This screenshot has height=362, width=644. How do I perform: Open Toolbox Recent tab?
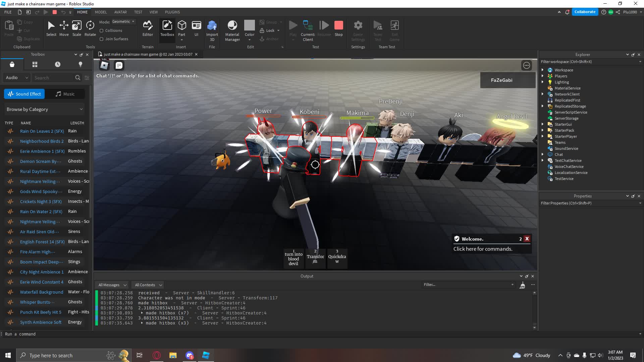coord(58,64)
